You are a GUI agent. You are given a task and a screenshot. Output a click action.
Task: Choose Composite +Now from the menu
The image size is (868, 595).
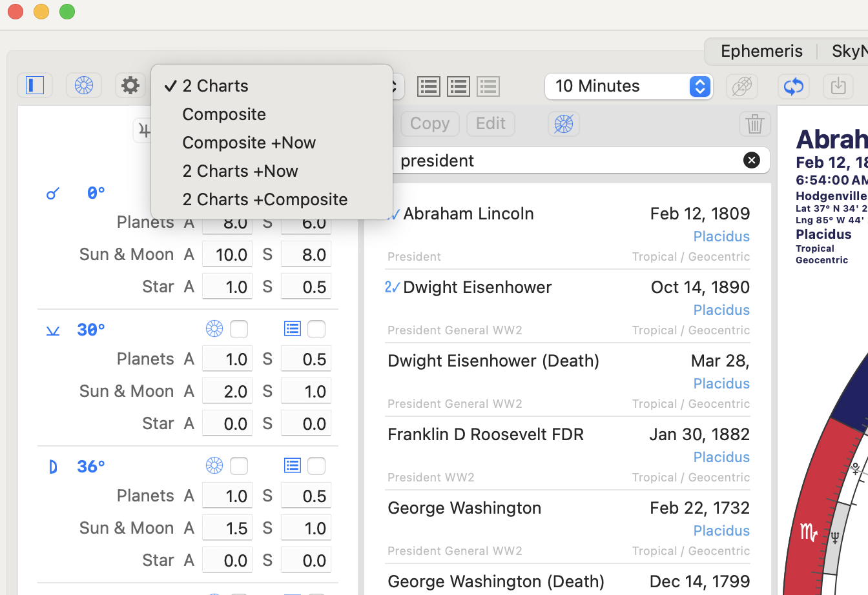click(249, 143)
